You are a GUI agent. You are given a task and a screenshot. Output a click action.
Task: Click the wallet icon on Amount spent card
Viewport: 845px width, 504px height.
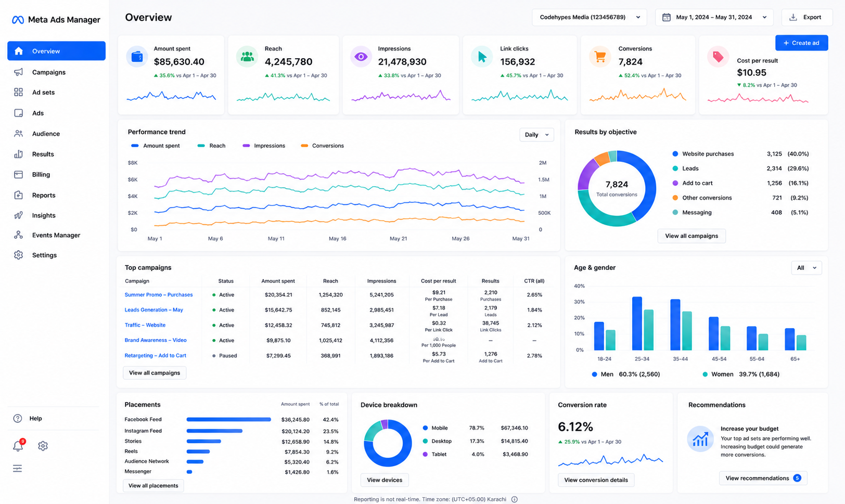pos(137,57)
